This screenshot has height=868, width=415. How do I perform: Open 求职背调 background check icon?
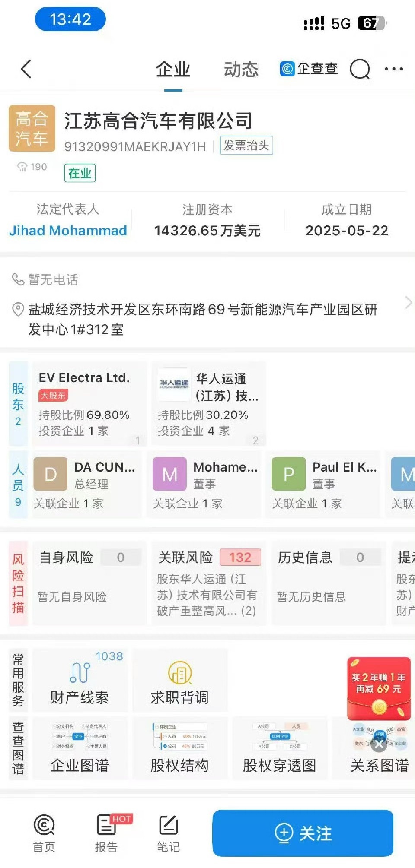pos(180,680)
